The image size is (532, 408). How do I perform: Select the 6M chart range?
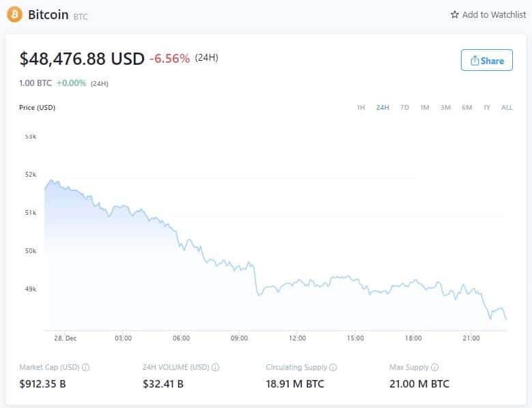tap(467, 107)
